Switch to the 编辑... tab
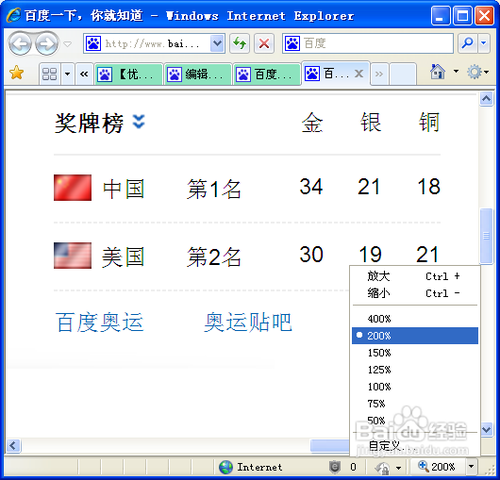This screenshot has height=480, width=500. pos(198,74)
